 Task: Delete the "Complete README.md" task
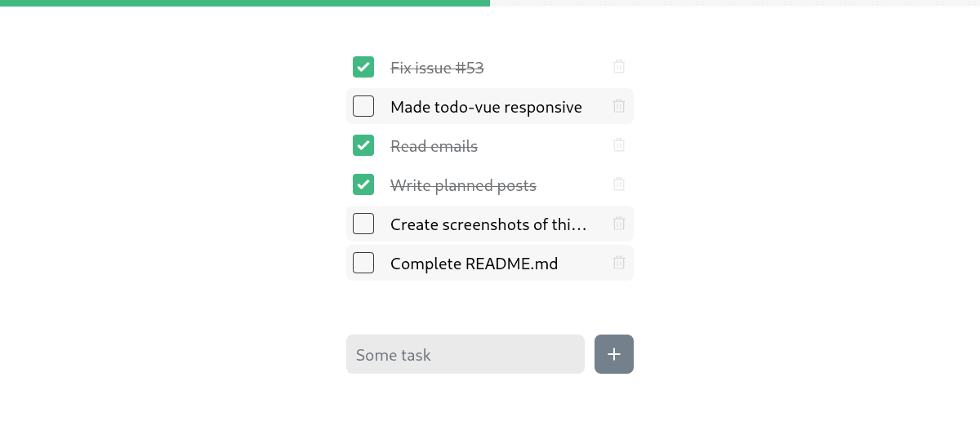[x=619, y=263]
